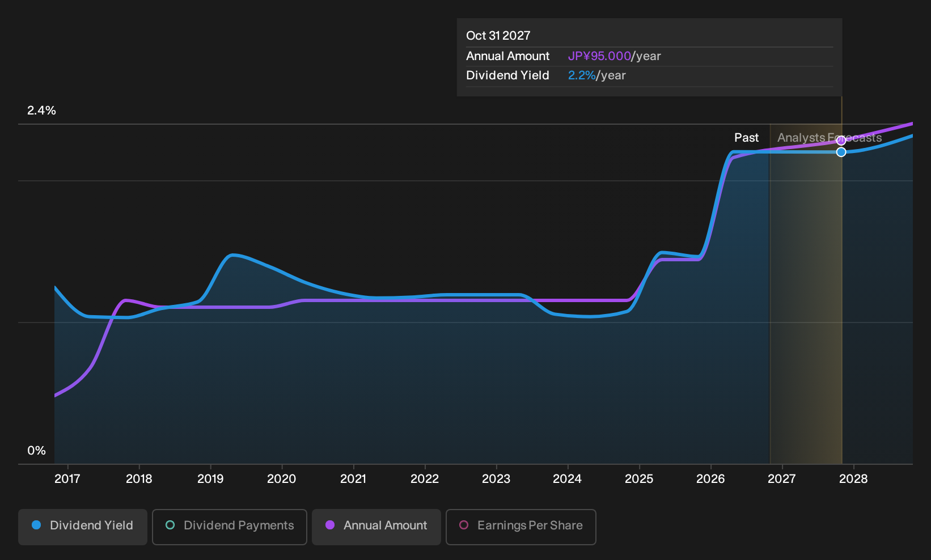Image resolution: width=931 pixels, height=560 pixels.
Task: Enable the Earnings Per Share series
Action: (521, 527)
